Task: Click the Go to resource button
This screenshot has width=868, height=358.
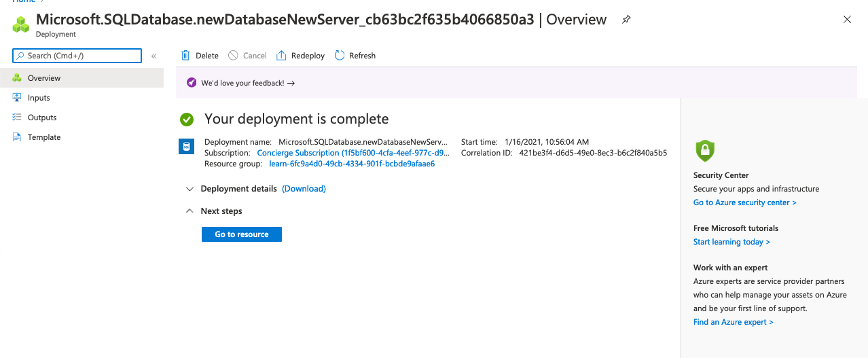Action: pyautogui.click(x=242, y=234)
